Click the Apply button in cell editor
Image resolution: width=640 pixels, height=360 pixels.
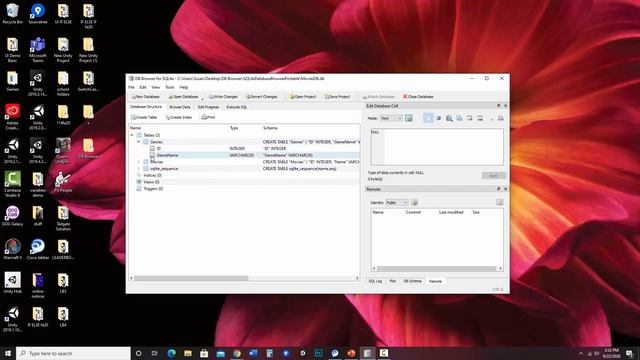pyautogui.click(x=493, y=176)
